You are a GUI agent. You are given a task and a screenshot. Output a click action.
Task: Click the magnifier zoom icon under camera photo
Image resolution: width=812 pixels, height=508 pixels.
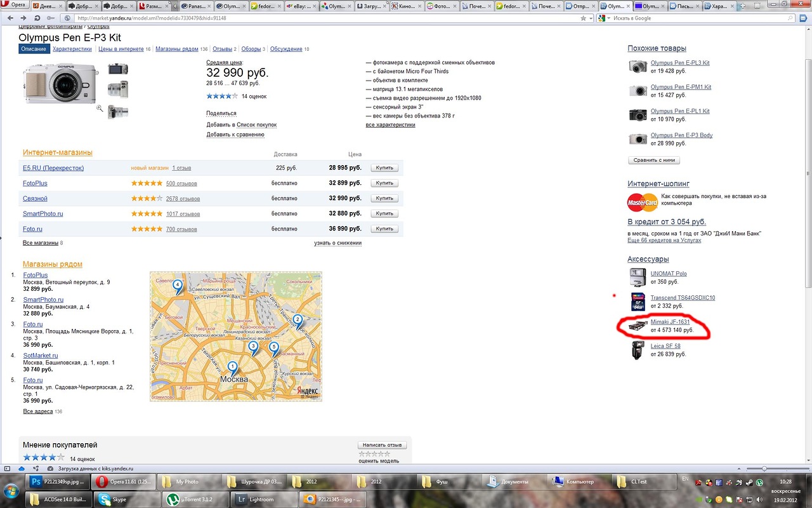click(100, 109)
